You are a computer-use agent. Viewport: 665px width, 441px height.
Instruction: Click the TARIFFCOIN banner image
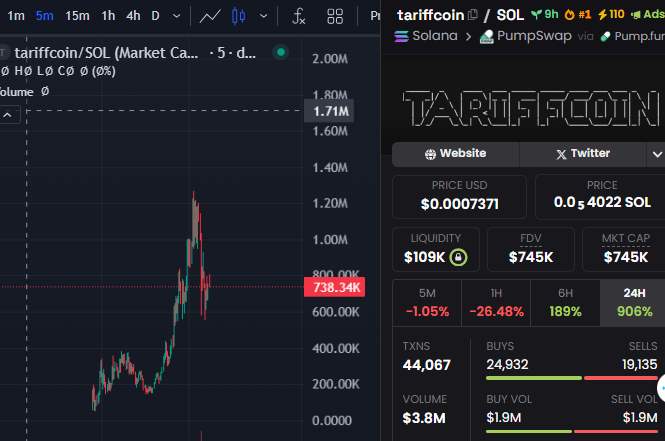[531, 108]
